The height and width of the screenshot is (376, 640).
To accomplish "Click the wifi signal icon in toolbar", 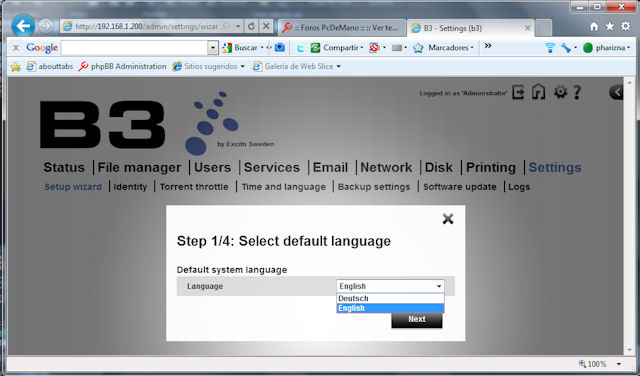I will coord(550,48).
